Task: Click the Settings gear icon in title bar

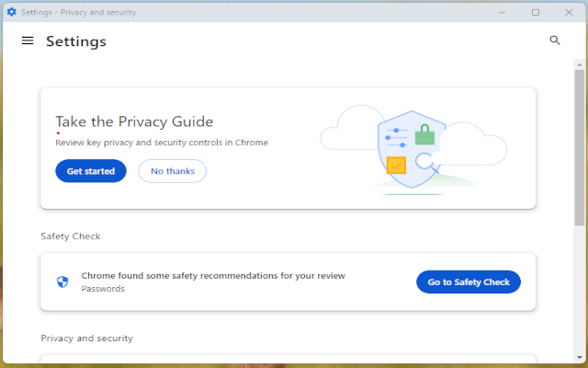Action: (11, 12)
